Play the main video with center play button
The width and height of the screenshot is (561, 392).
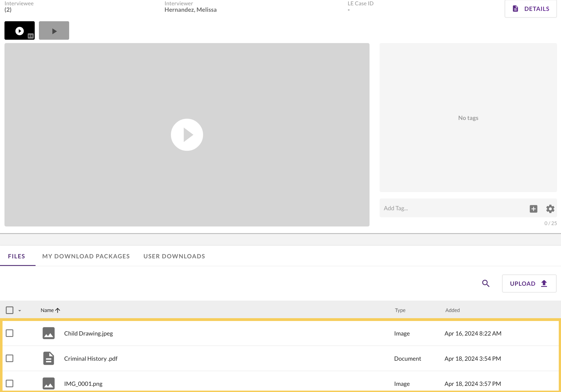coord(187,135)
